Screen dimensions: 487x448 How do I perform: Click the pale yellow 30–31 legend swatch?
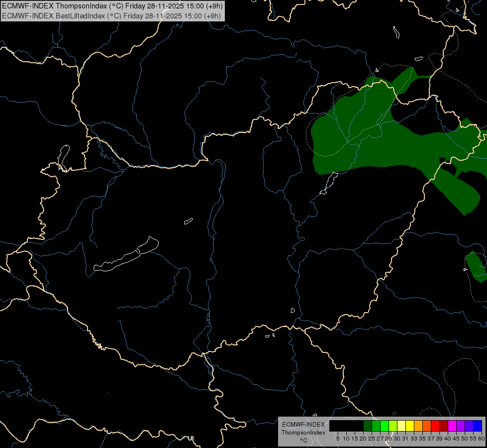pyautogui.click(x=401, y=426)
